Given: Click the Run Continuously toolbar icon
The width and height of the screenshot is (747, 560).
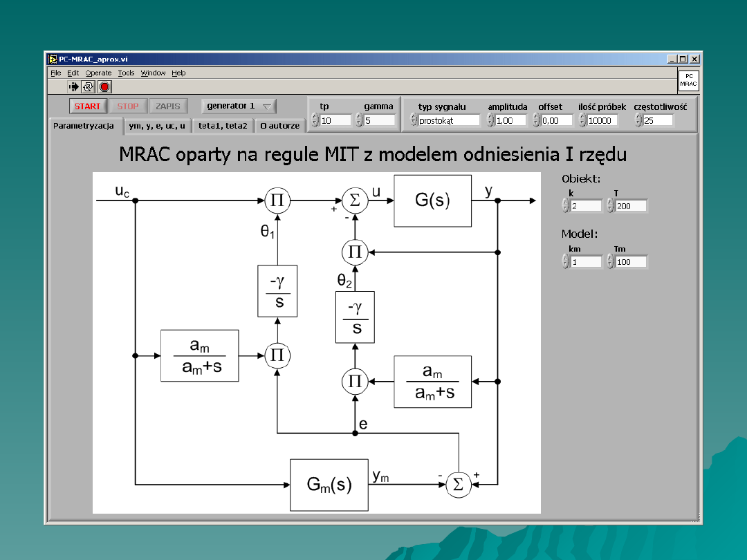Looking at the screenshot, I should click(89, 86).
